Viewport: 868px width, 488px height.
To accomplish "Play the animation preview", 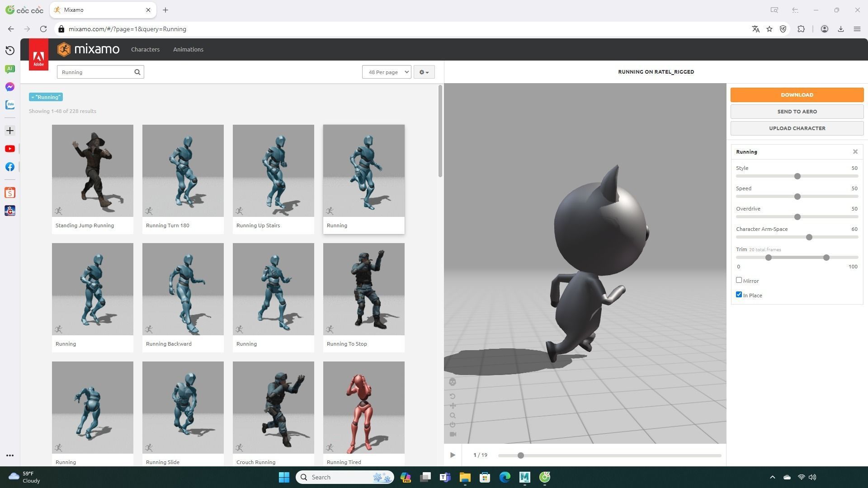I will (x=453, y=455).
